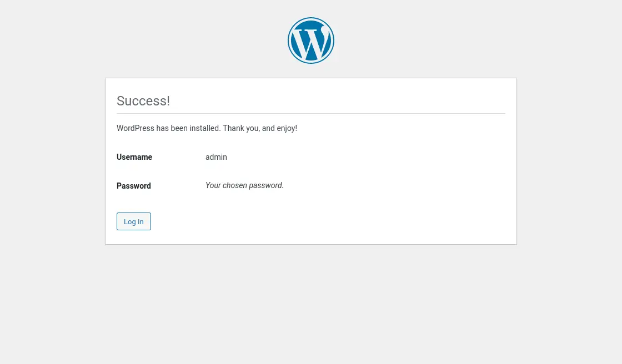Click the italic "Your chosen password." text

[244, 185]
